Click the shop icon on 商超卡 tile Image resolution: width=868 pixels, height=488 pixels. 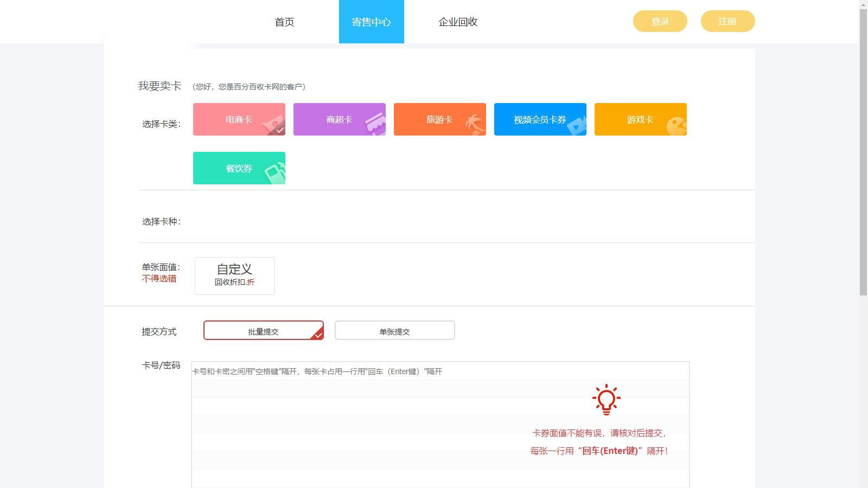click(x=374, y=123)
